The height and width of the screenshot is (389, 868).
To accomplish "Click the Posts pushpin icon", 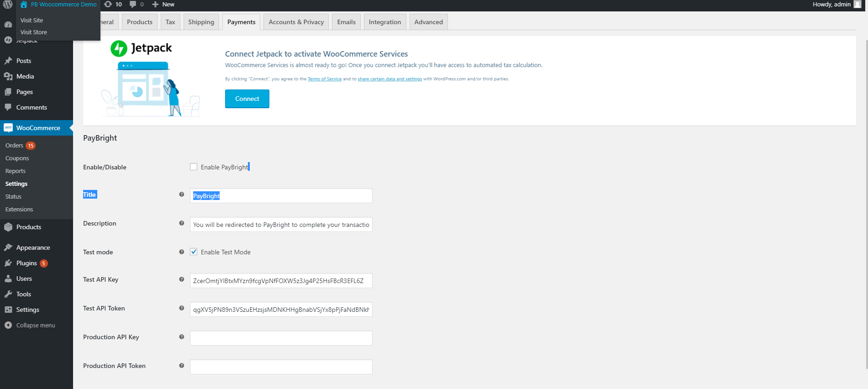I will pyautogui.click(x=8, y=61).
